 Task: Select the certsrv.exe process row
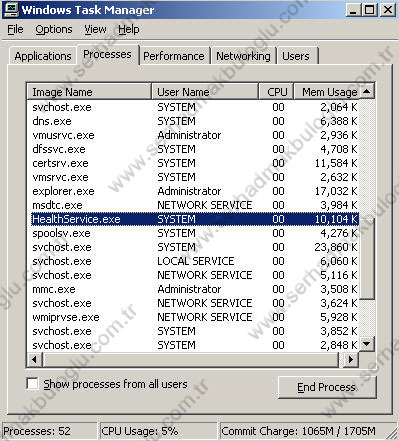tap(195, 163)
